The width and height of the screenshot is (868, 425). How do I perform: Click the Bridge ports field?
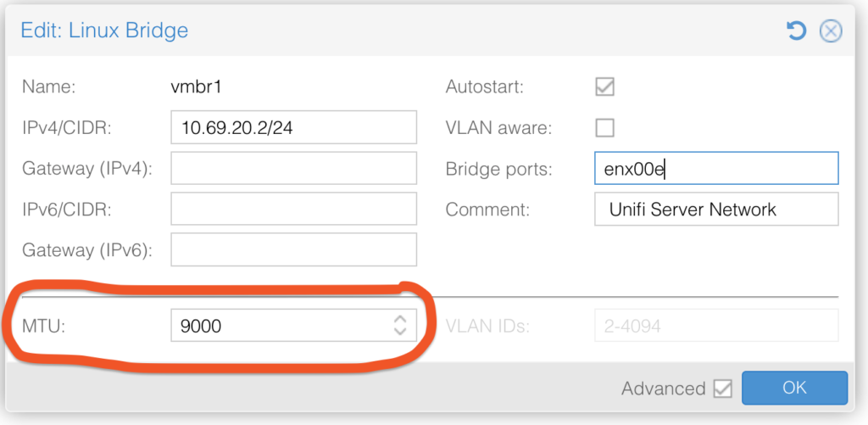[716, 168]
